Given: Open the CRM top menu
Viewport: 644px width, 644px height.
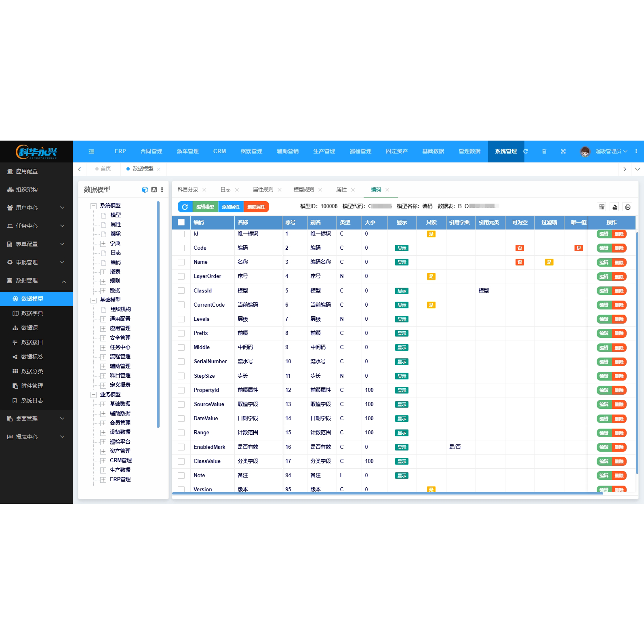Looking at the screenshot, I should 219,152.
